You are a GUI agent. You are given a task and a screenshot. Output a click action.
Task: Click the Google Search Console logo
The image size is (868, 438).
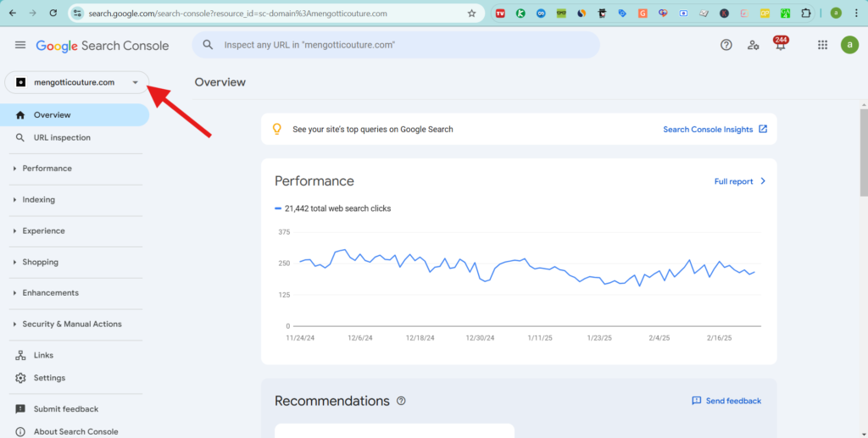point(103,46)
